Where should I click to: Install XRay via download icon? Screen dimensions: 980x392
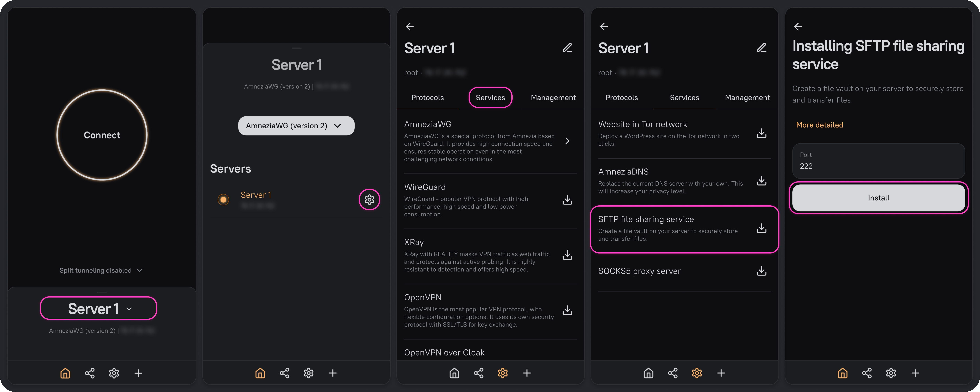tap(567, 255)
